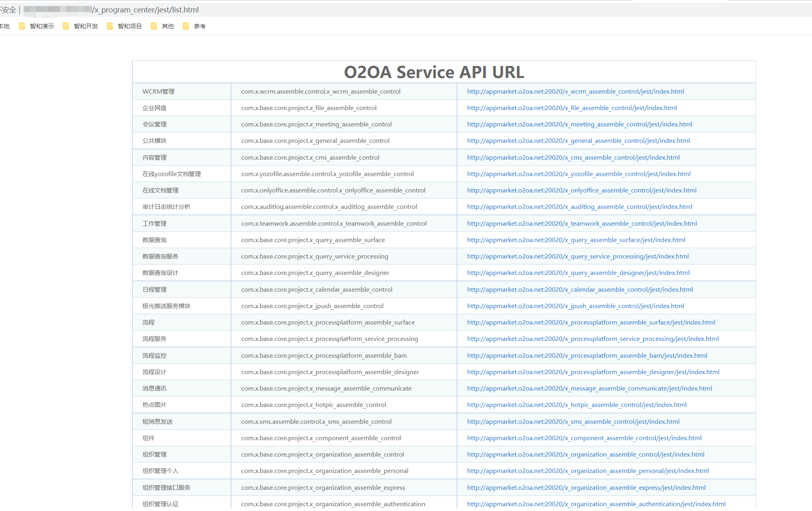
Task: Open the 其他 bookmark folder
Action: click(x=163, y=26)
